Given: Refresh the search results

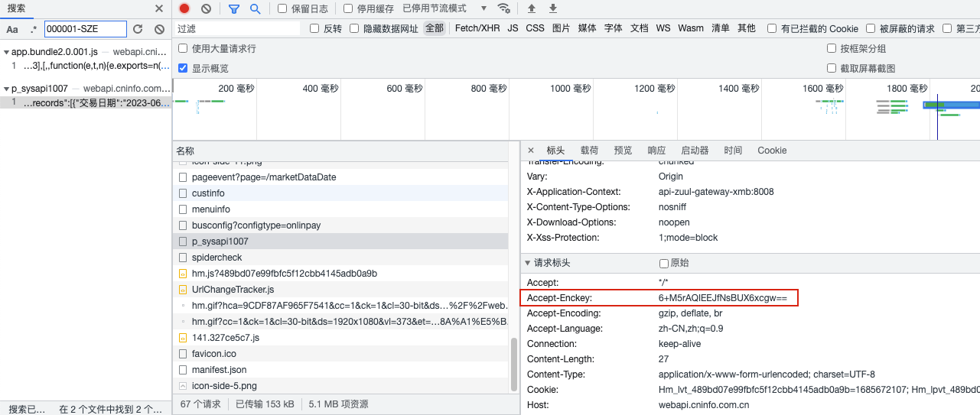Looking at the screenshot, I should [x=138, y=30].
